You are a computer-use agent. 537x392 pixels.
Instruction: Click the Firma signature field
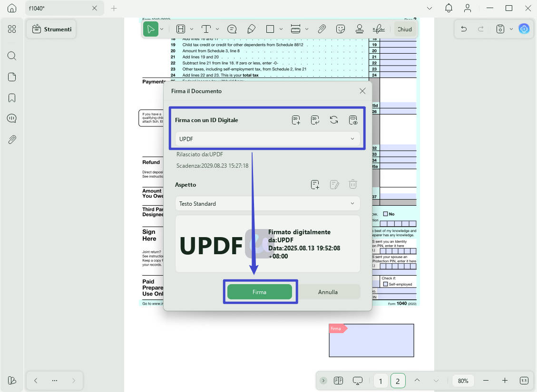click(x=371, y=340)
